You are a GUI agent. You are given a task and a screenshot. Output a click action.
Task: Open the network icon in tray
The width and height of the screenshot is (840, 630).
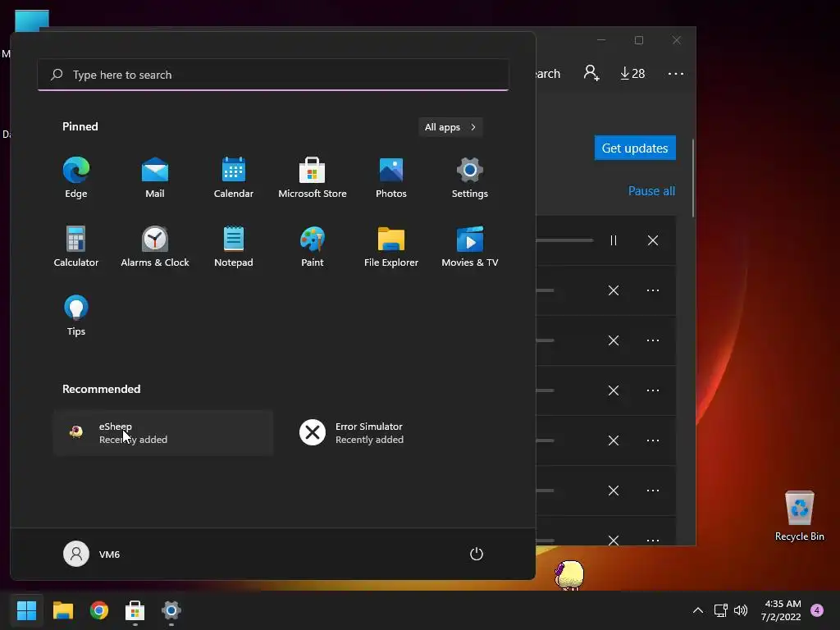click(720, 610)
